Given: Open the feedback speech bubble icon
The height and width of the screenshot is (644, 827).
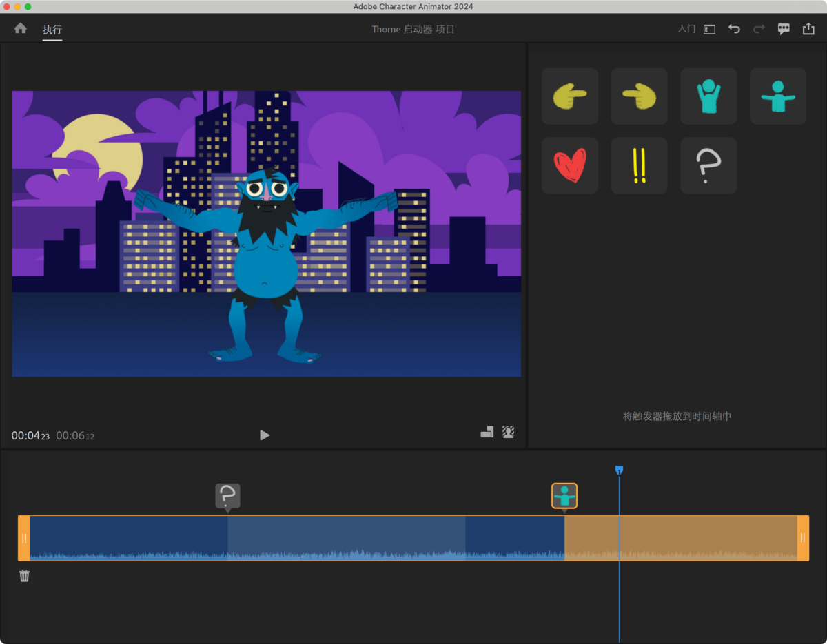Looking at the screenshot, I should [x=784, y=29].
